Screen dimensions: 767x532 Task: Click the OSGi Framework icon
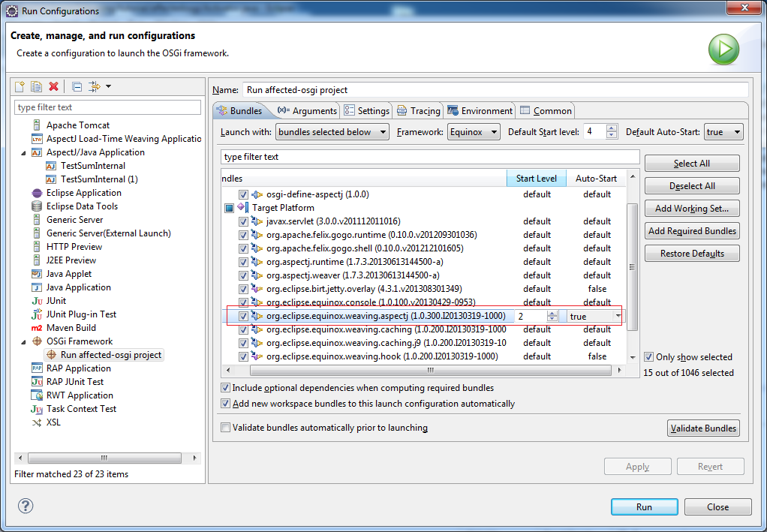point(37,341)
